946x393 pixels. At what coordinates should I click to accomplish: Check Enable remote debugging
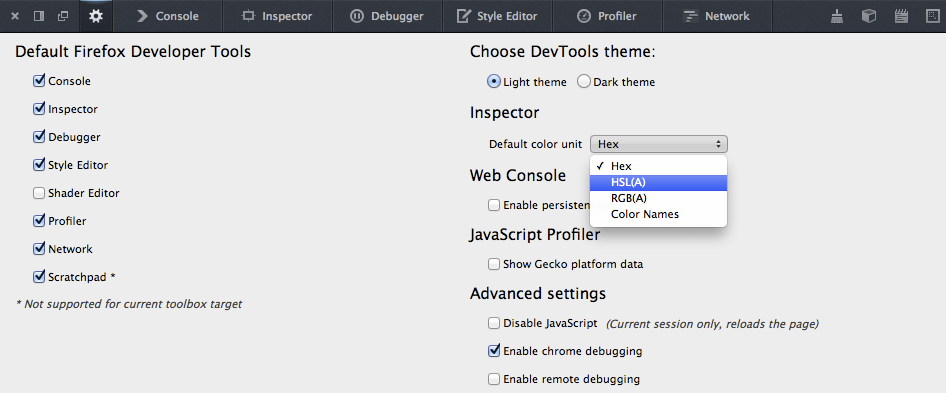coord(494,379)
